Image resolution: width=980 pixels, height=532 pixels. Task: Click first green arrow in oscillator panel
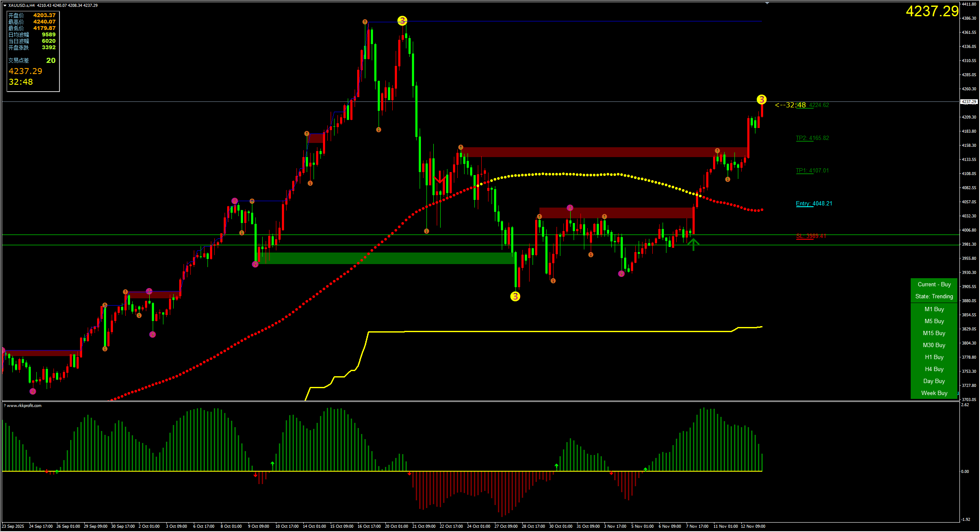tap(57, 472)
